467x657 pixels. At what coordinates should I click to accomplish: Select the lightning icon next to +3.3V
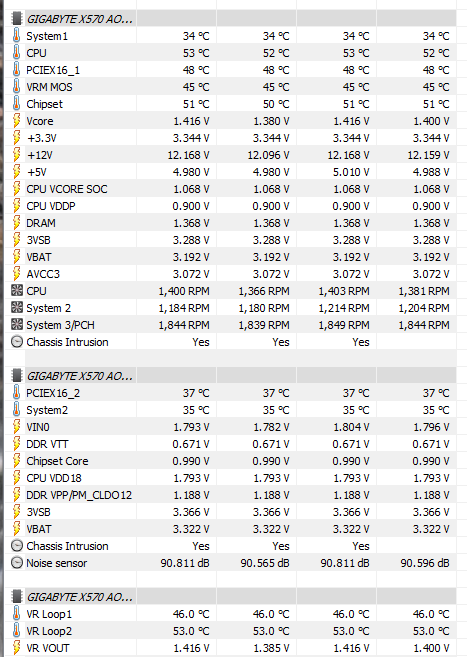tap(16, 138)
